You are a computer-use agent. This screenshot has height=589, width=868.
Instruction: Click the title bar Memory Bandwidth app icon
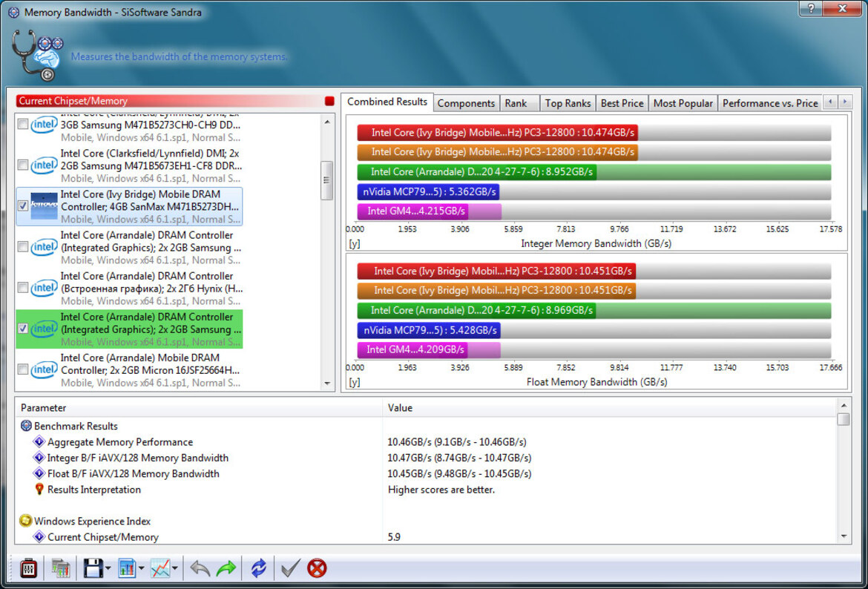14,12
